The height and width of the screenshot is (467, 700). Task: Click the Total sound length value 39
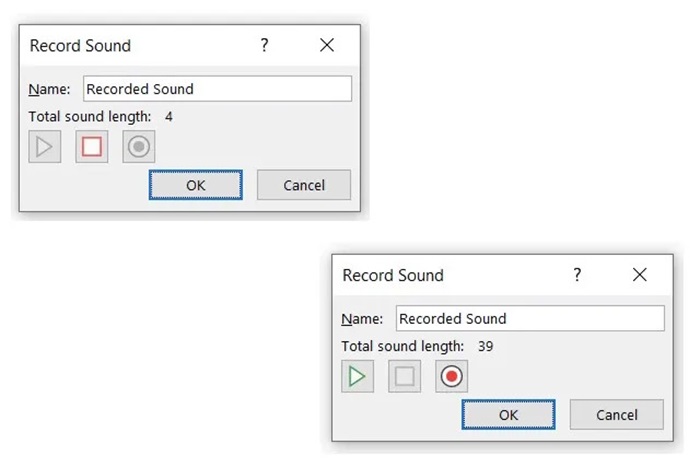(x=485, y=346)
